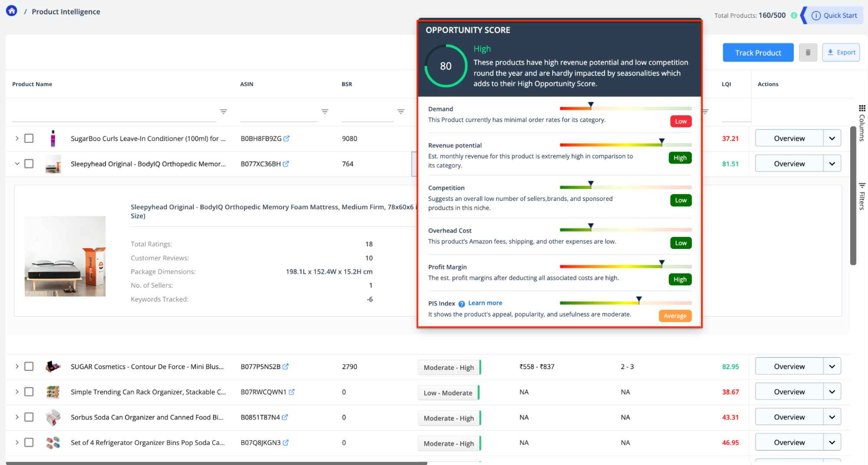Select checkbox for Sorbus Soda Can Organizer
Screen dimensions: 868x465
point(29,417)
